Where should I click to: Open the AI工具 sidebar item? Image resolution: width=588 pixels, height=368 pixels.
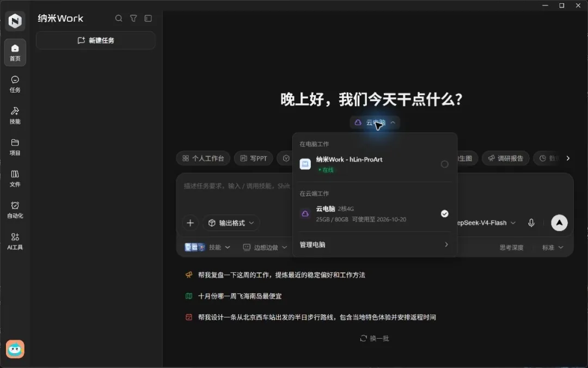click(15, 242)
